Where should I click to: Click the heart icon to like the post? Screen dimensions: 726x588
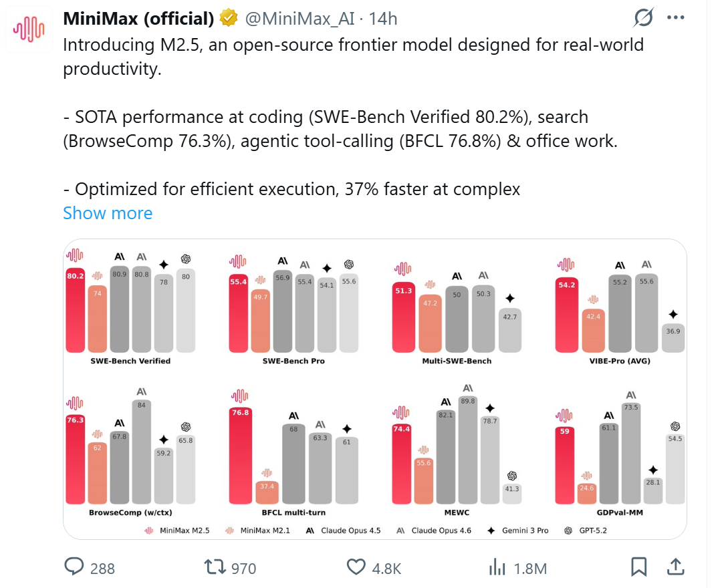(x=356, y=567)
